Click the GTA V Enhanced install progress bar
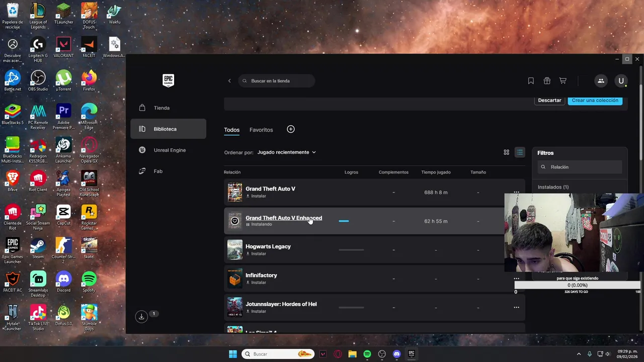The image size is (644, 362). [x=351, y=221]
